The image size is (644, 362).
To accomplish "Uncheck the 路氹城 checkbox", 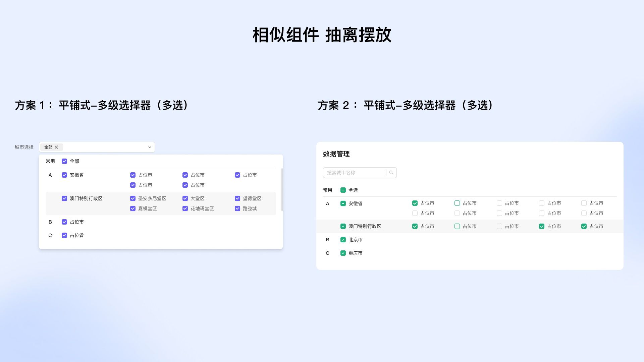I will pyautogui.click(x=237, y=208).
